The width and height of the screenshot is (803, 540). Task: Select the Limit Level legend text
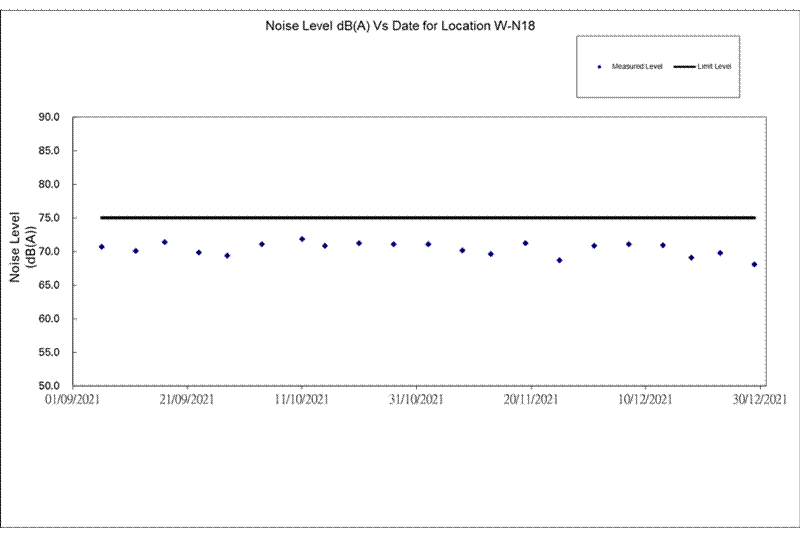[716, 66]
